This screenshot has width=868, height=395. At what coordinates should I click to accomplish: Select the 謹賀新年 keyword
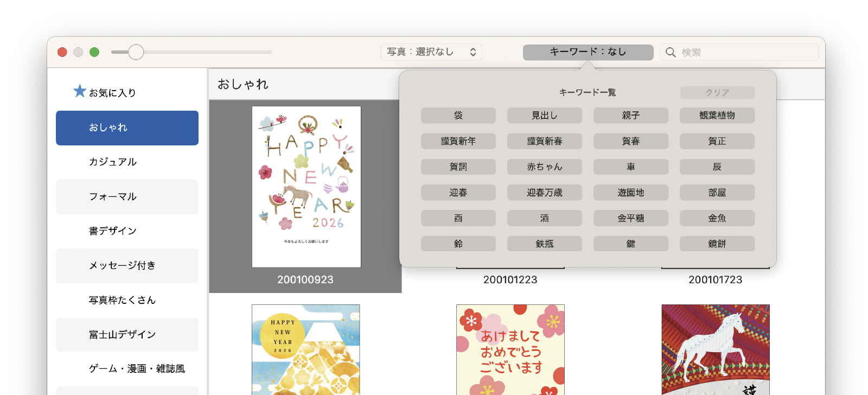(x=458, y=141)
